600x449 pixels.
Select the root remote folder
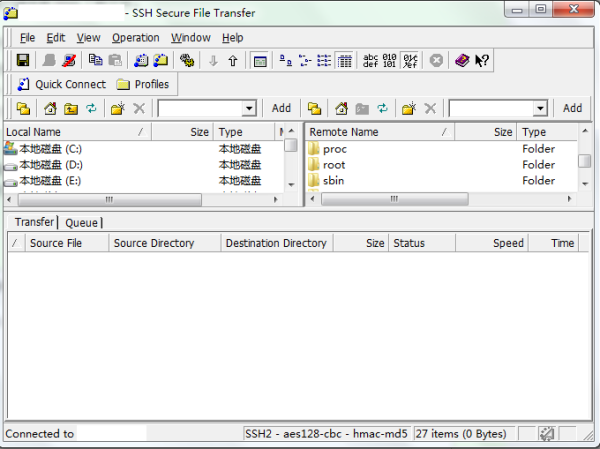pos(442,165)
